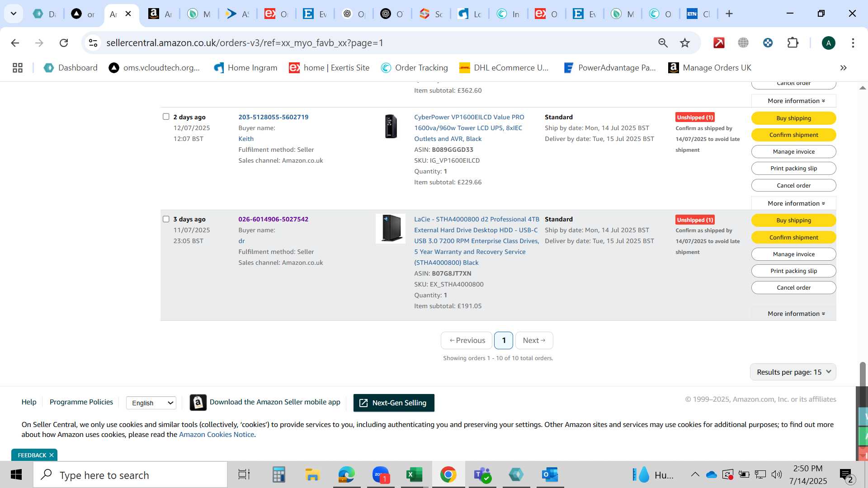Open a new browser tab
This screenshot has width=868, height=488.
click(729, 14)
